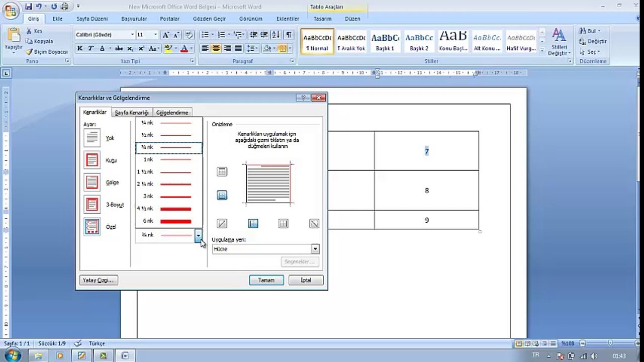Click the Yatay Çizgi button
Image resolution: width=644 pixels, height=362 pixels.
tap(99, 280)
